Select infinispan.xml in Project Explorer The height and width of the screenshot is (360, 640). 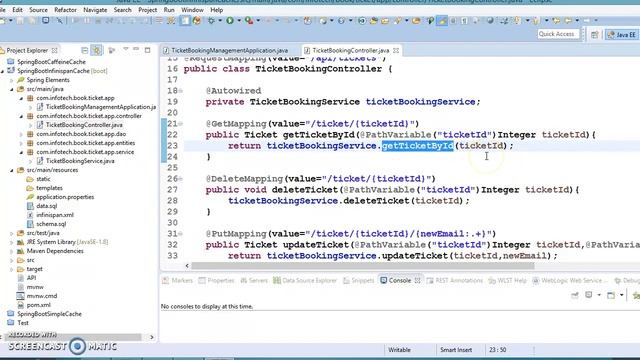[x=55, y=215]
